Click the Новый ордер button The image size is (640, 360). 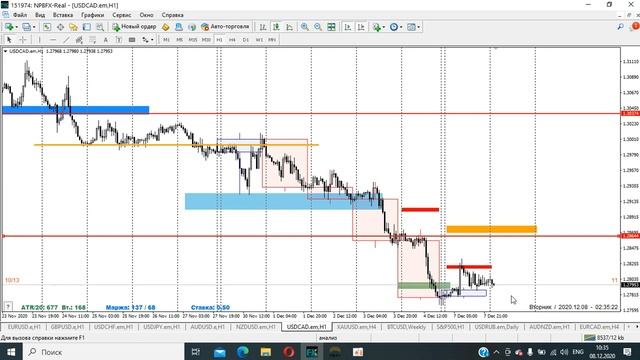coord(134,27)
